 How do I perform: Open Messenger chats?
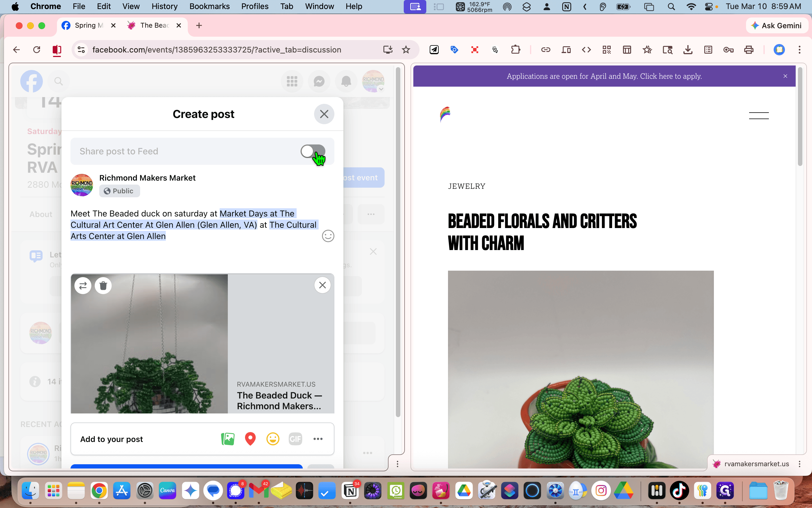point(319,81)
